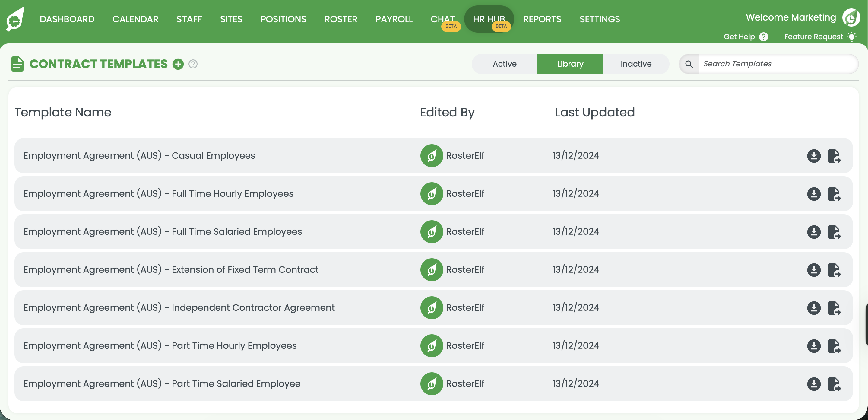The height and width of the screenshot is (420, 868).
Task: Switch to the Active templates tab
Action: click(505, 64)
